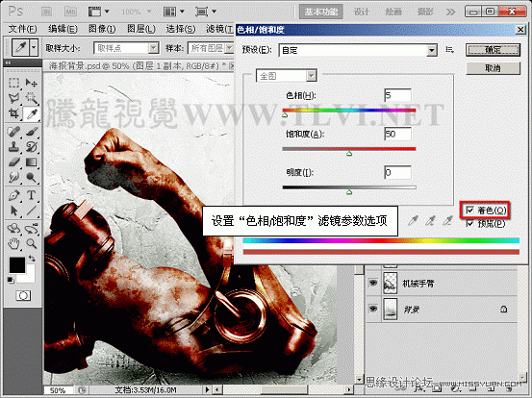532x398 pixels.
Task: Toggle the 着色 (Colorize) checkbox
Action: click(469, 211)
